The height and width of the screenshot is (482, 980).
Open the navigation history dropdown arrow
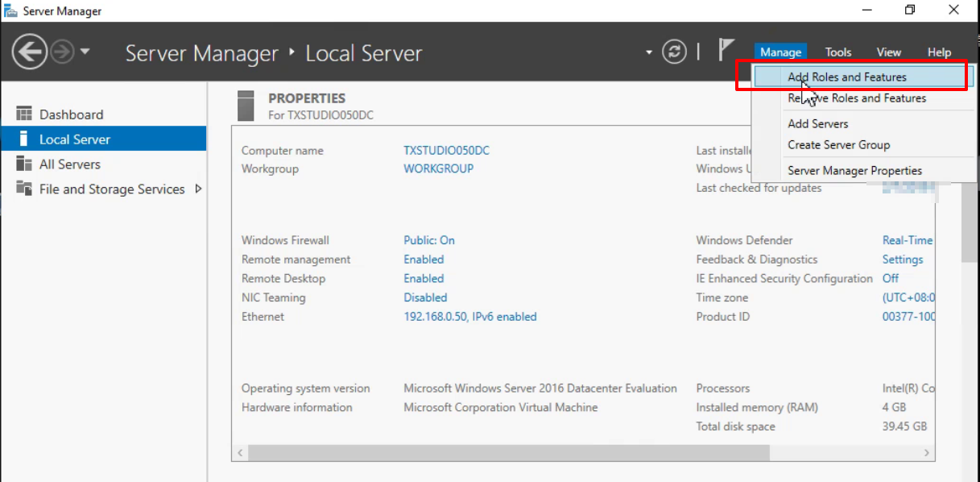[x=85, y=52]
